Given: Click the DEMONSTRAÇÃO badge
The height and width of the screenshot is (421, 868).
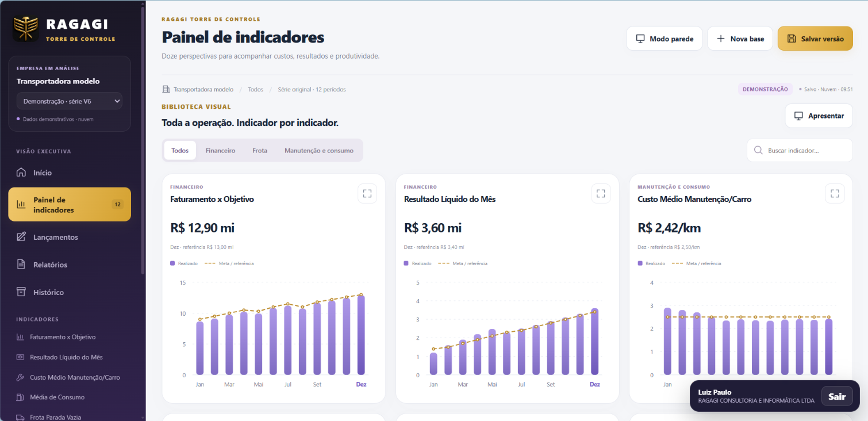Looking at the screenshot, I should [765, 89].
